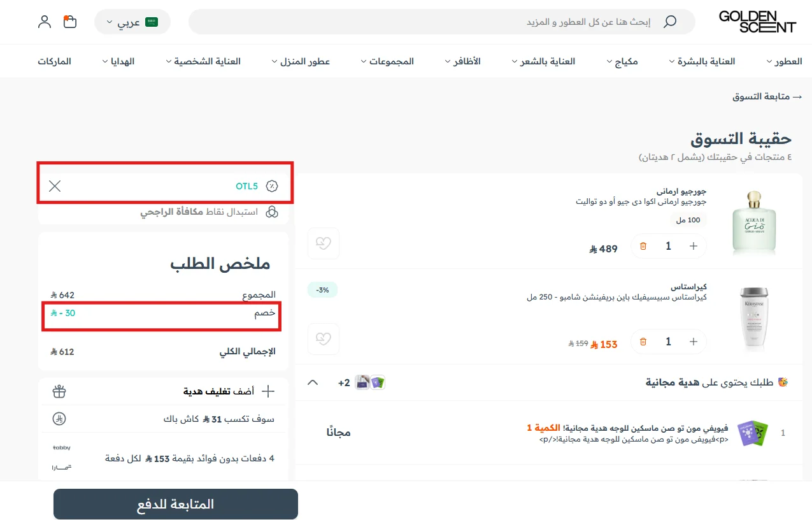Expand the عطور المنزل menu

click(301, 61)
